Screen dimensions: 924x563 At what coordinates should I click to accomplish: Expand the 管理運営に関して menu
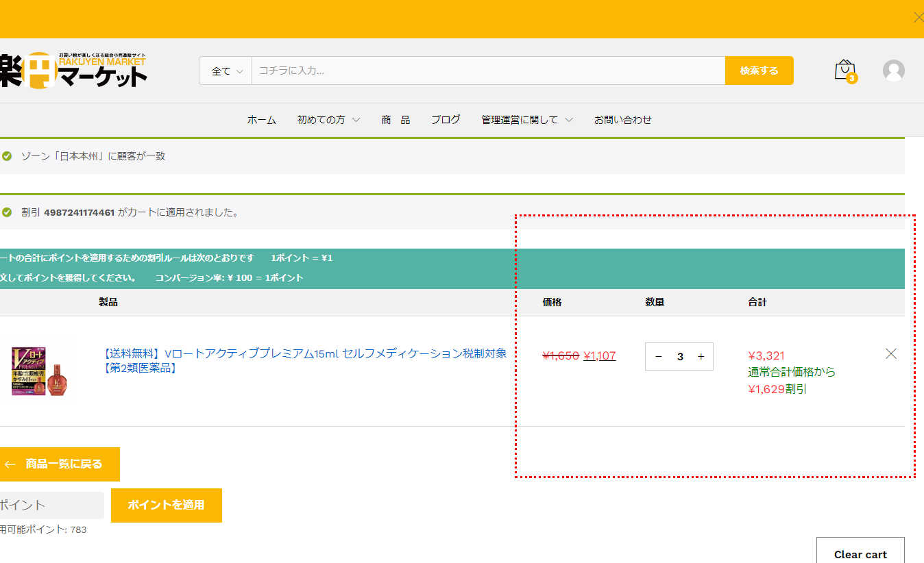[526, 120]
